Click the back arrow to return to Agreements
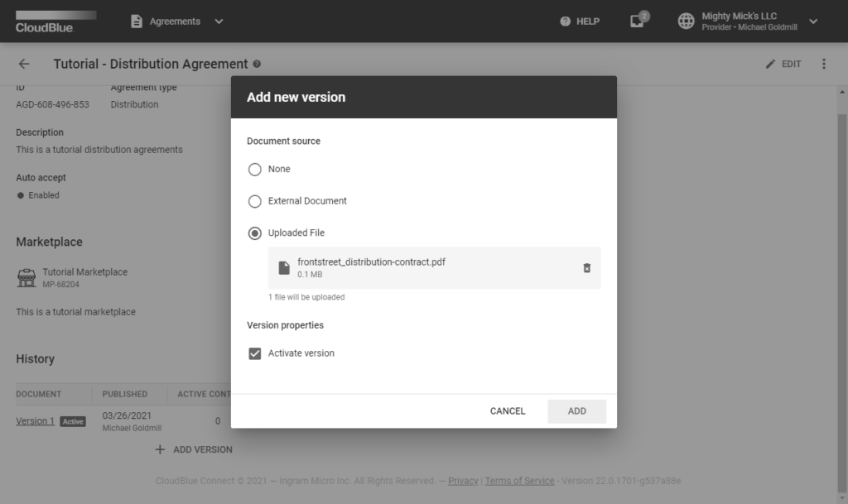Viewport: 848px width, 504px height. (x=24, y=64)
